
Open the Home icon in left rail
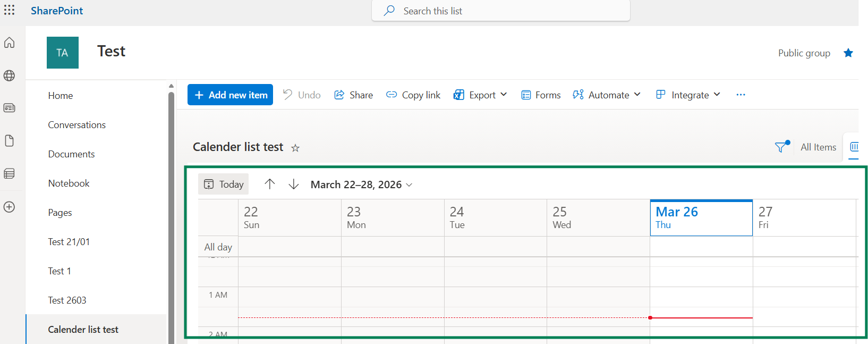pos(10,43)
